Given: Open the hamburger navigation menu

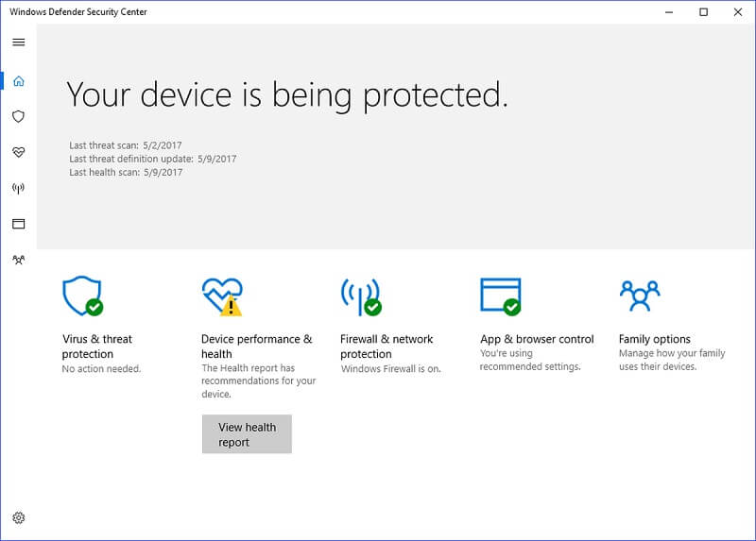Looking at the screenshot, I should click(18, 42).
